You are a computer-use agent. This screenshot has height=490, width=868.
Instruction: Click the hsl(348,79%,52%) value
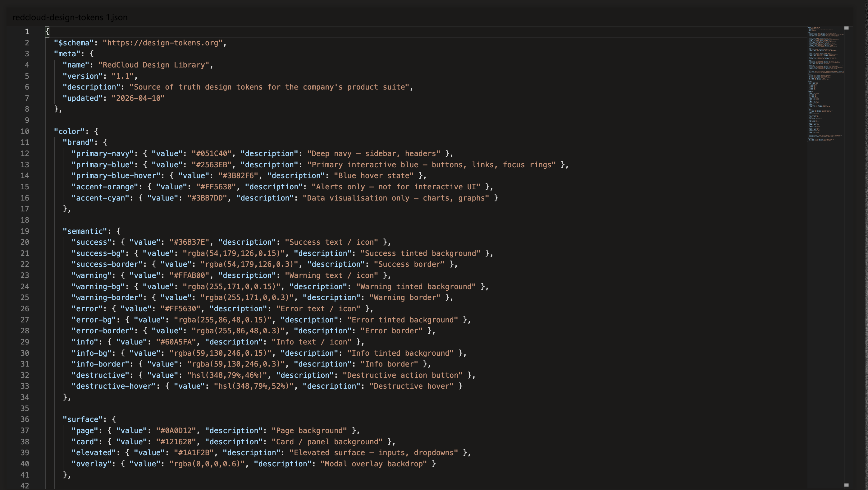(x=254, y=386)
